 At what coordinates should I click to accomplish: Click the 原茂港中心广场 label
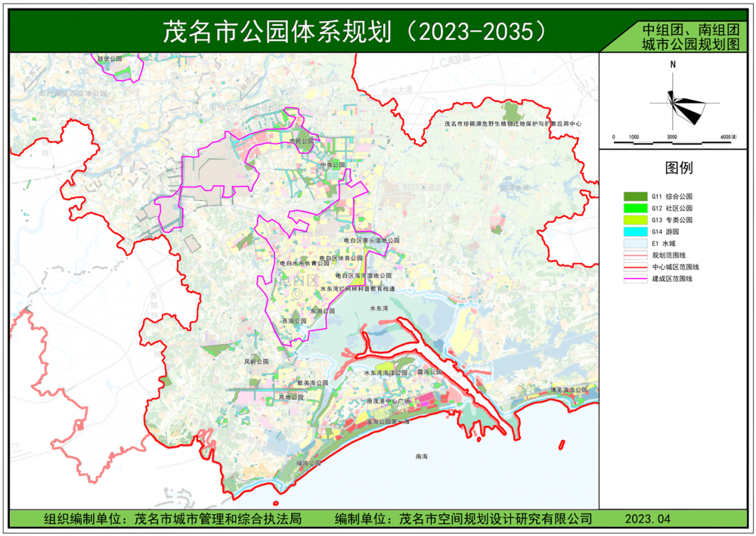tap(388, 401)
